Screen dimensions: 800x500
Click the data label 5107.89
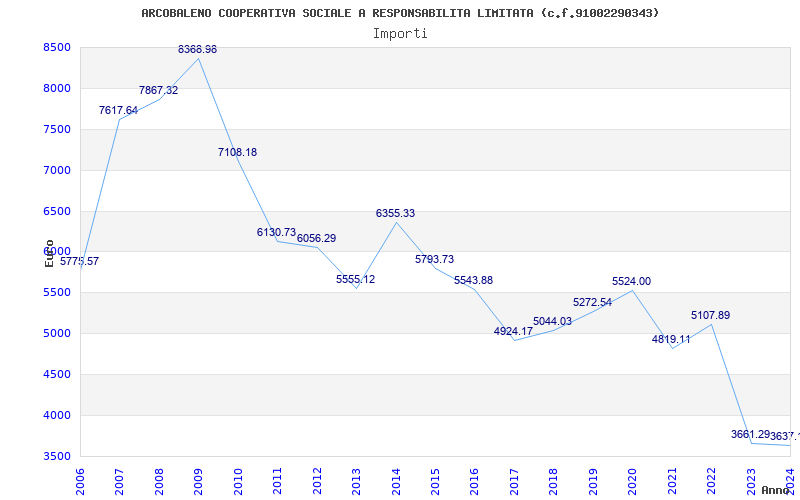coord(711,315)
